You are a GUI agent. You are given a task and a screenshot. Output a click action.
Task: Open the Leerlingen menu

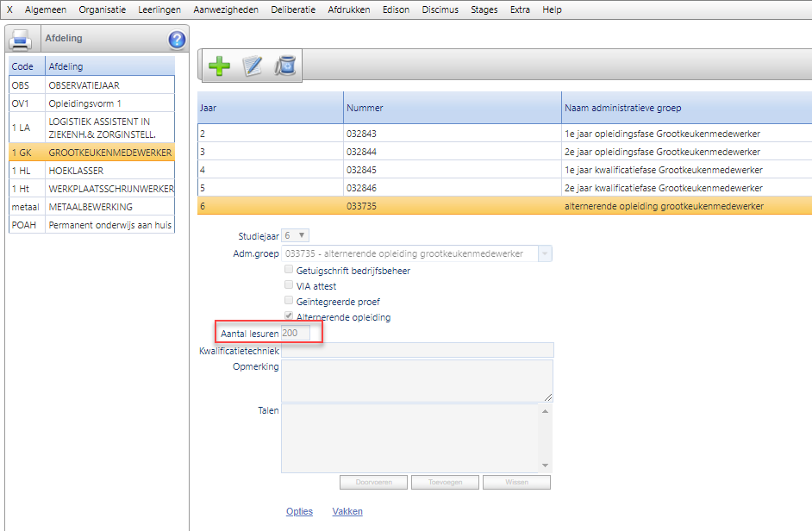click(159, 9)
